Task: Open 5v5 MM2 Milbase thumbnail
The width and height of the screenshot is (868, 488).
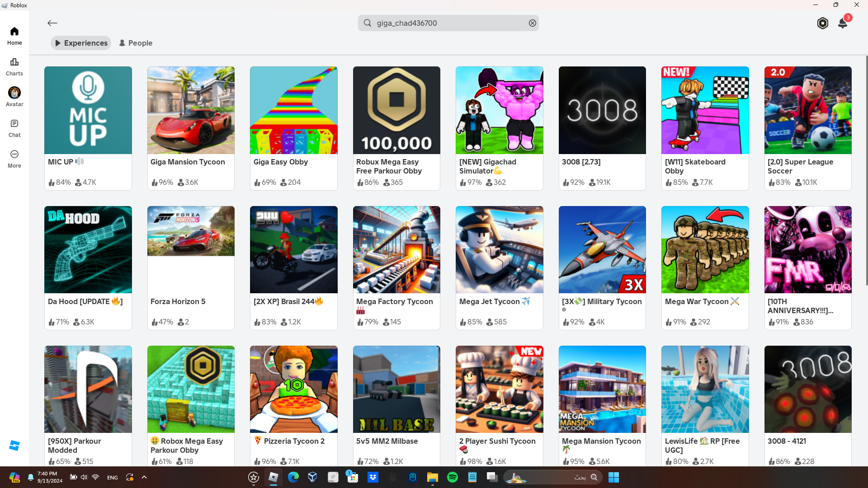Action: 396,389
